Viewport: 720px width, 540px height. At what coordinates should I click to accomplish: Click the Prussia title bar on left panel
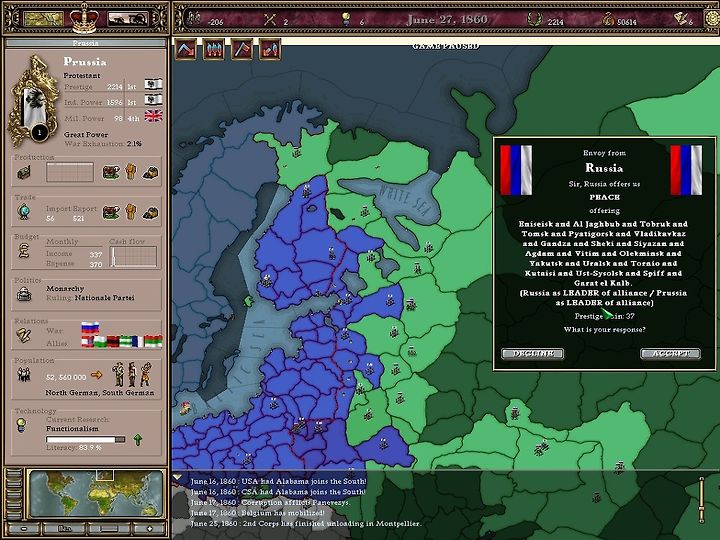click(x=85, y=43)
